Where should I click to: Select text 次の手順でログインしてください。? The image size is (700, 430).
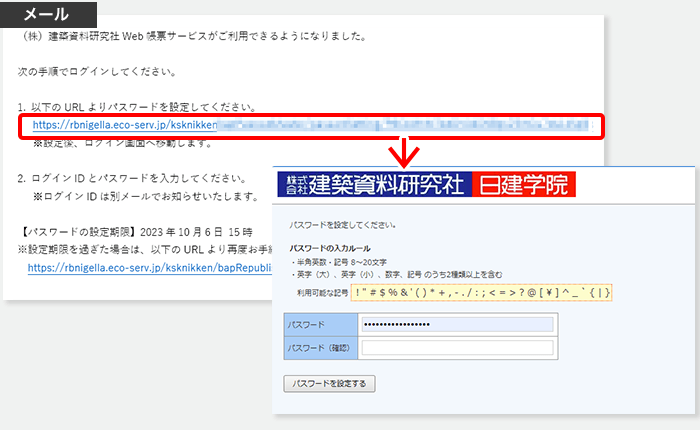click(97, 72)
